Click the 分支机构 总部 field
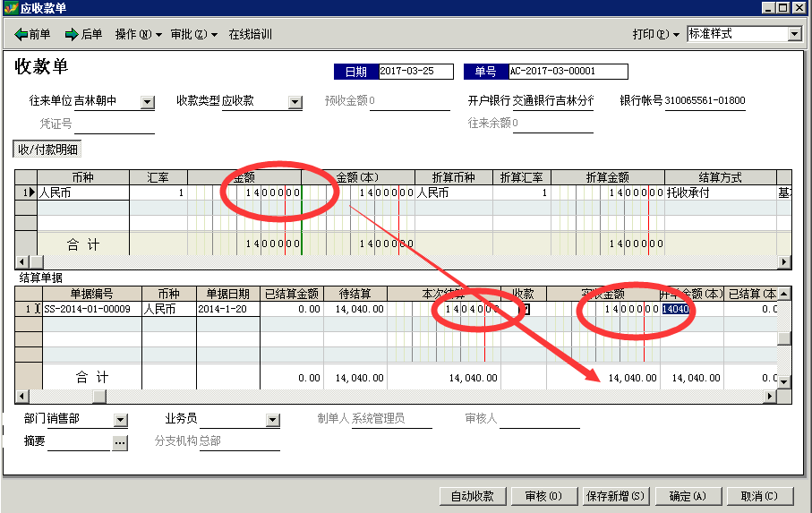The height and width of the screenshot is (513, 812). pos(240,441)
